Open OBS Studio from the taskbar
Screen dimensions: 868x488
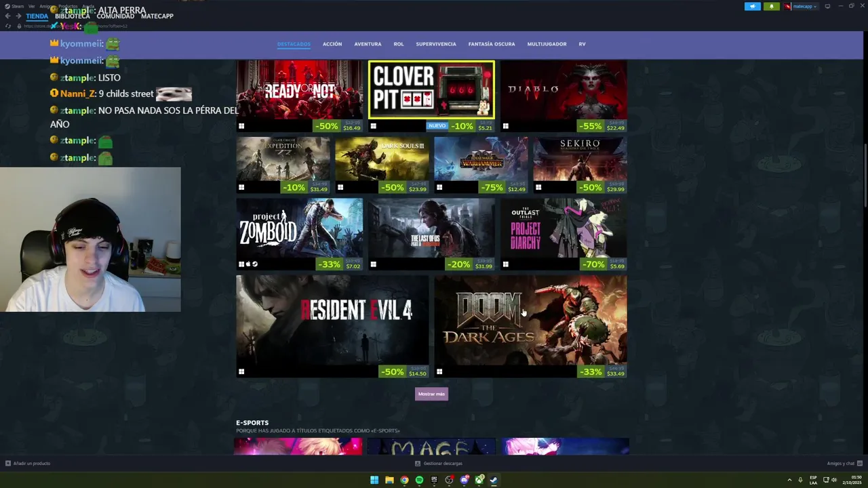[449, 480]
